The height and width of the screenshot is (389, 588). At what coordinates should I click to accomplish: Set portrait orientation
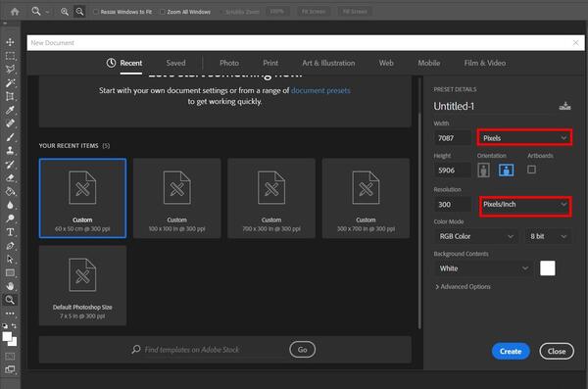[x=484, y=170]
